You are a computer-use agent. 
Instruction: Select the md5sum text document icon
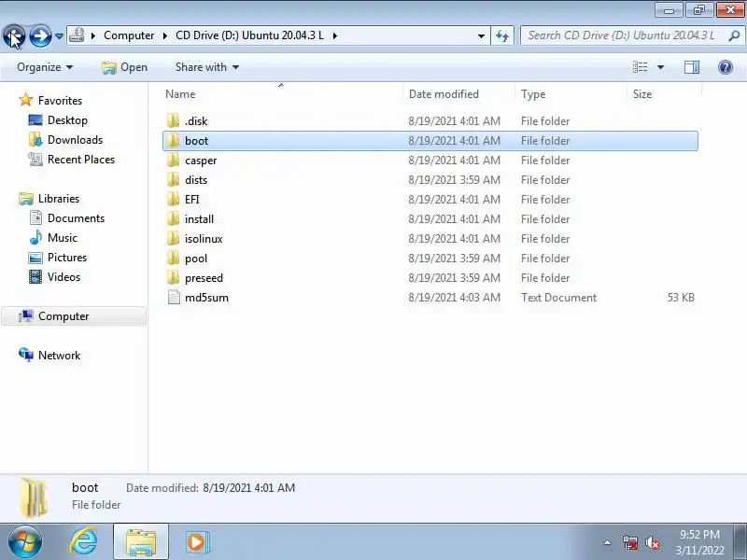[x=174, y=297]
